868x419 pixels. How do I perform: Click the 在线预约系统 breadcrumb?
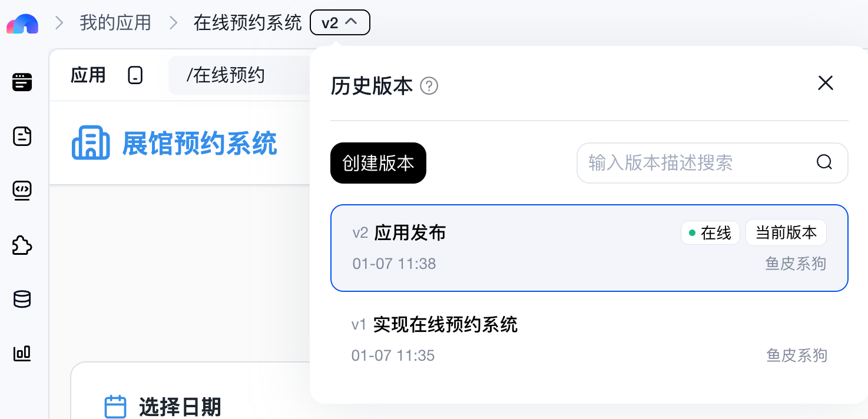247,23
